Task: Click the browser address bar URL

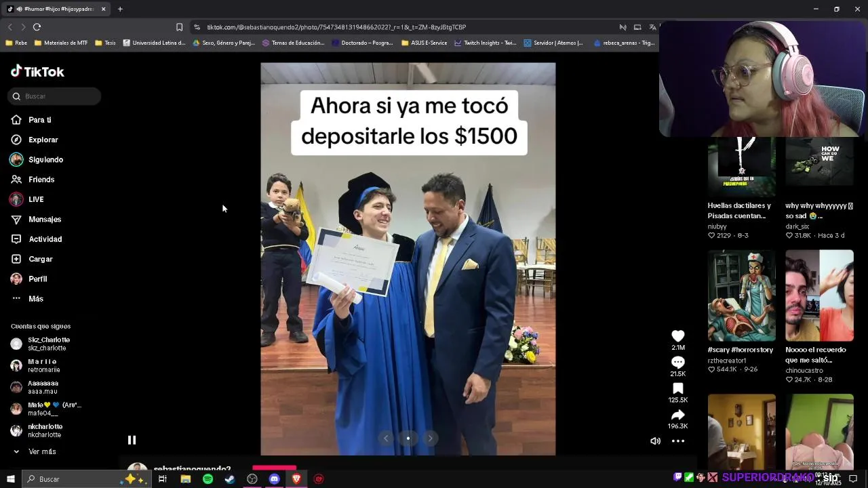Action: click(x=336, y=27)
